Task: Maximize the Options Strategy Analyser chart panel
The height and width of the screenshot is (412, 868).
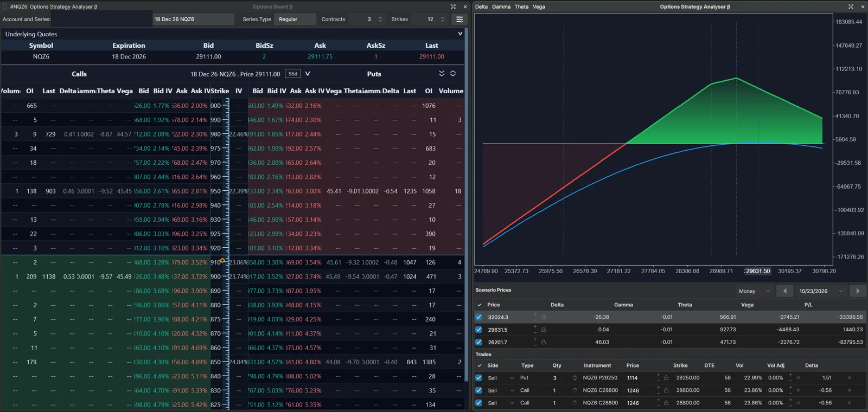Action: pyautogui.click(x=851, y=7)
